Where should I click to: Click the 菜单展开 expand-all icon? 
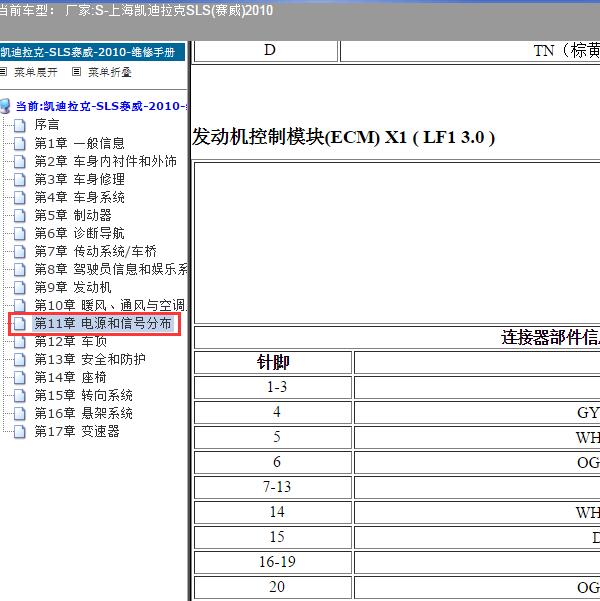click(x=3, y=71)
